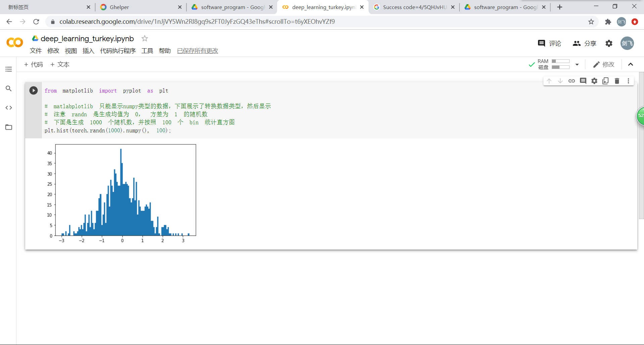Open the 文件 menu
The height and width of the screenshot is (345, 644).
(x=36, y=51)
